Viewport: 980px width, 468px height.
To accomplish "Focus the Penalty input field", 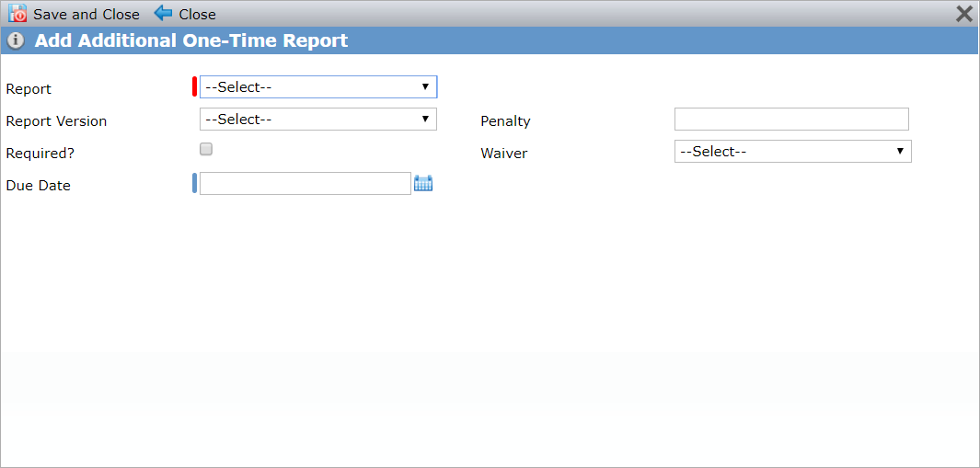I will [x=791, y=120].
